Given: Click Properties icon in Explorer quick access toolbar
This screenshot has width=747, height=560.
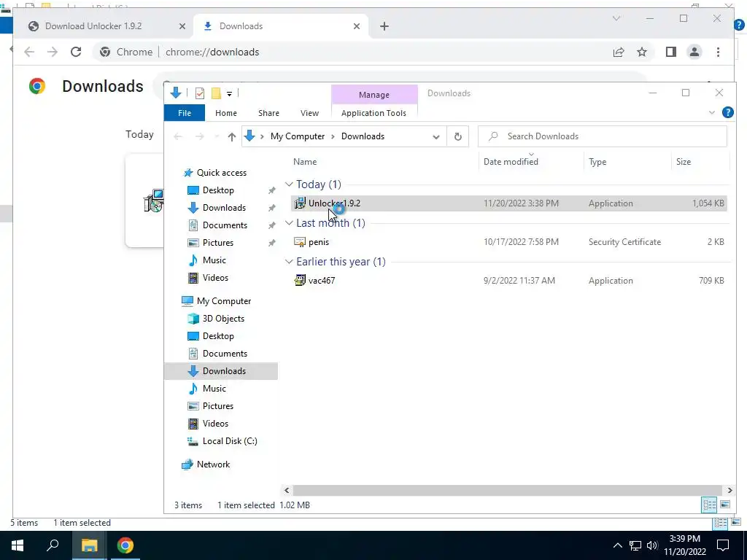Looking at the screenshot, I should 200,93.
